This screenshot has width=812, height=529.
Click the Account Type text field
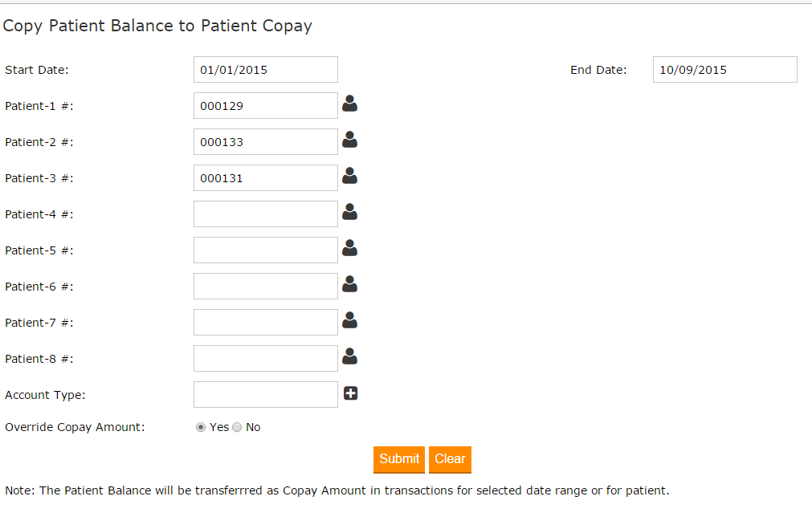click(265, 395)
